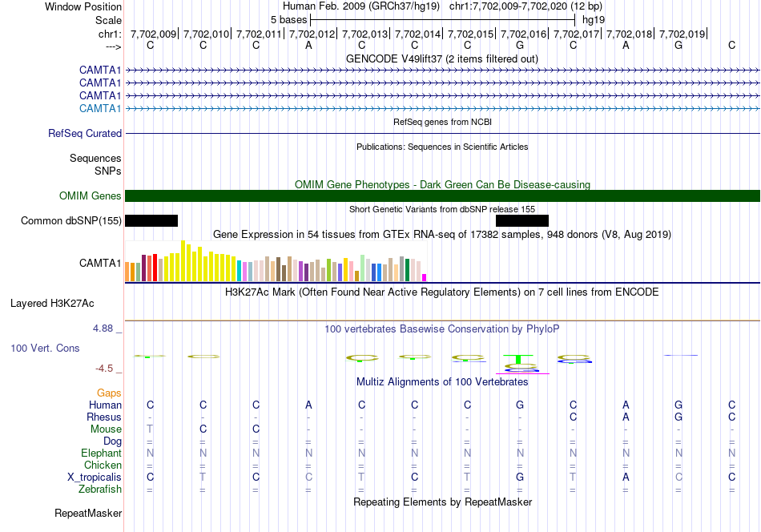Image resolution: width=761 pixels, height=532 pixels.
Task: Select the OMIM Genes label
Action: [x=90, y=195]
